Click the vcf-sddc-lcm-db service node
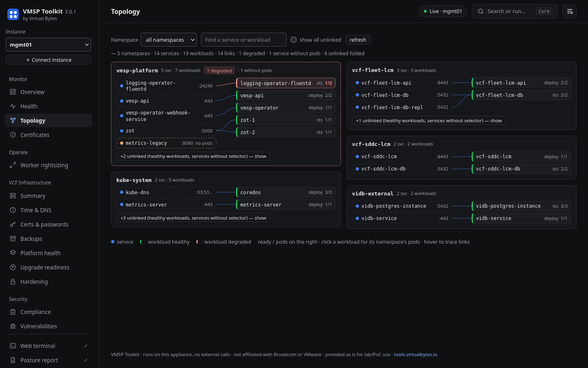 tap(402, 169)
